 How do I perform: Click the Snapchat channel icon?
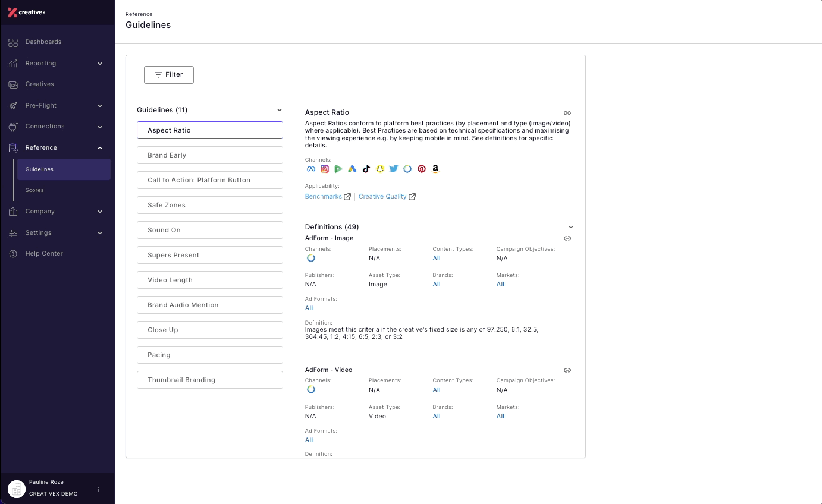click(380, 169)
